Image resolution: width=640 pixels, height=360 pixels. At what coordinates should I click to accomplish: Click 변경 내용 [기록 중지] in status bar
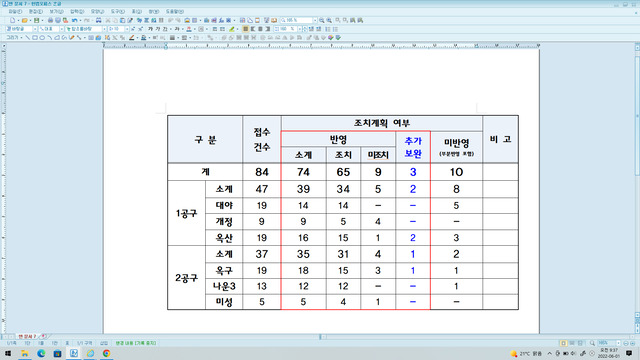click(136, 343)
